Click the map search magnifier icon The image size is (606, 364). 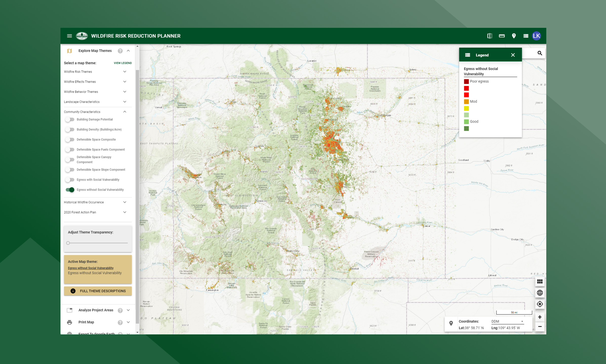[x=539, y=53]
